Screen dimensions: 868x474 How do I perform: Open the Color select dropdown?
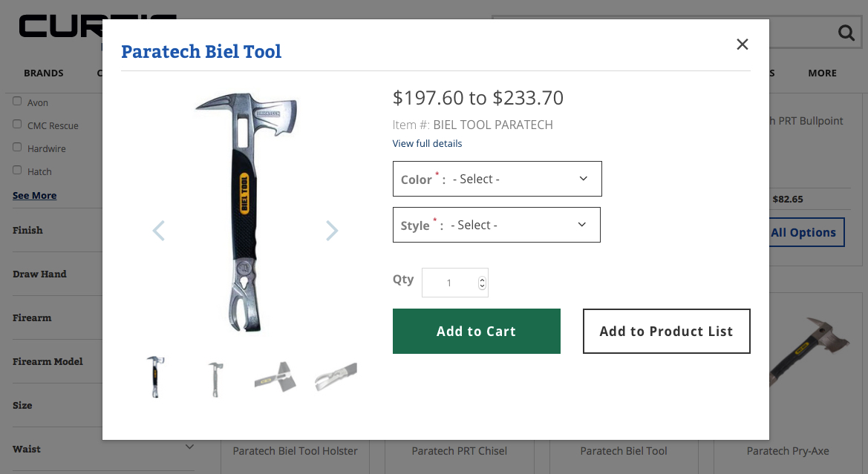[x=497, y=179]
